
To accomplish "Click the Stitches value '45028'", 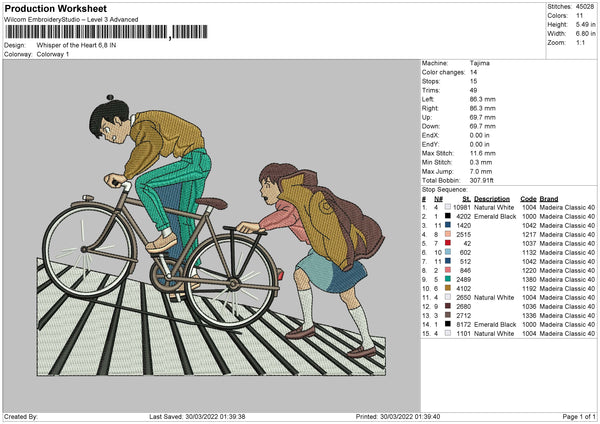I will point(585,7).
